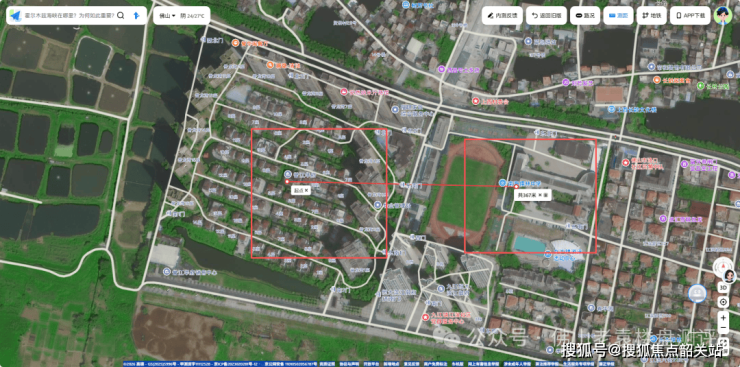Open the 地铁 subway map menu

pos(651,16)
